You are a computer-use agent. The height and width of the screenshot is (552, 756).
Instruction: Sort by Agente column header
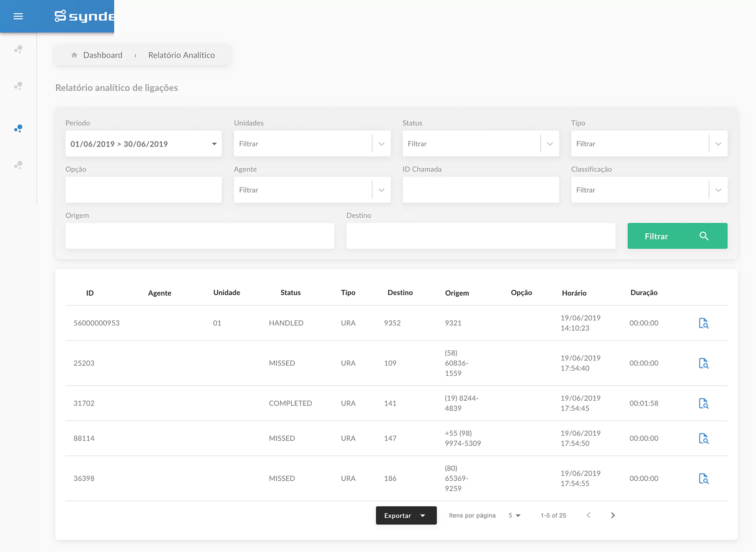(159, 293)
